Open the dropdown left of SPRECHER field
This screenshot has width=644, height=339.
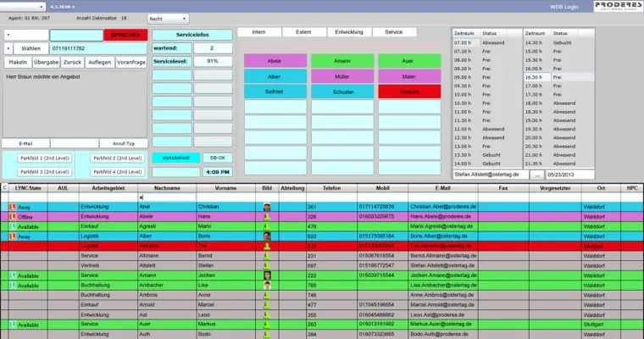click(26, 35)
